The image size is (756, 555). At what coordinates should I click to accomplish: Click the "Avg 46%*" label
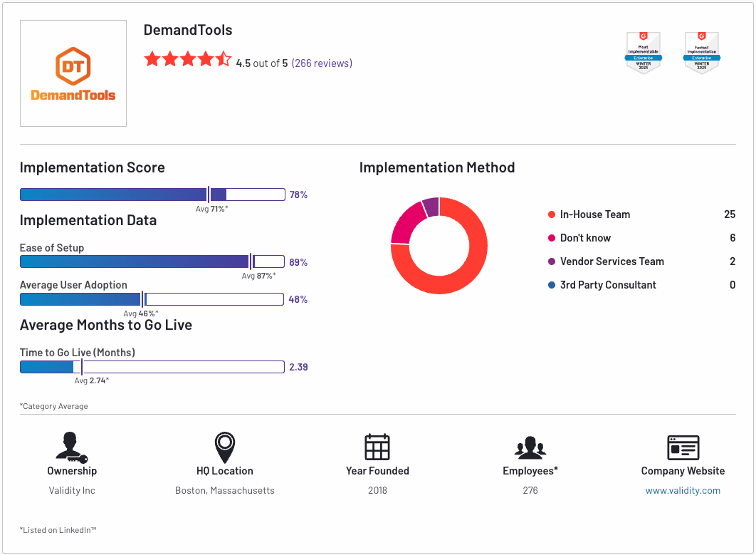[141, 313]
